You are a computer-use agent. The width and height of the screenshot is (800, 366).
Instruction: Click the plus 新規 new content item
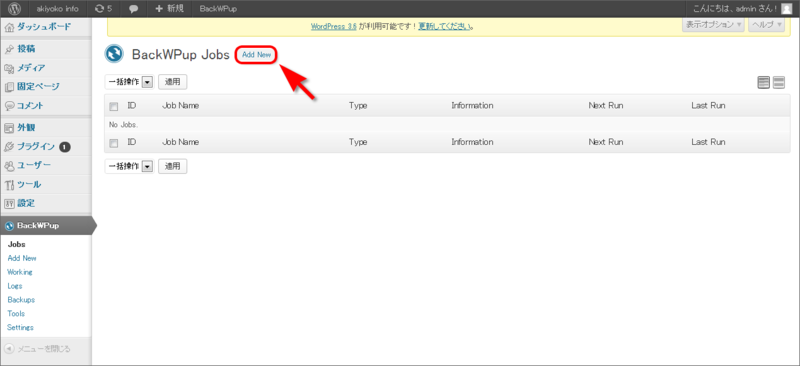[x=169, y=9]
